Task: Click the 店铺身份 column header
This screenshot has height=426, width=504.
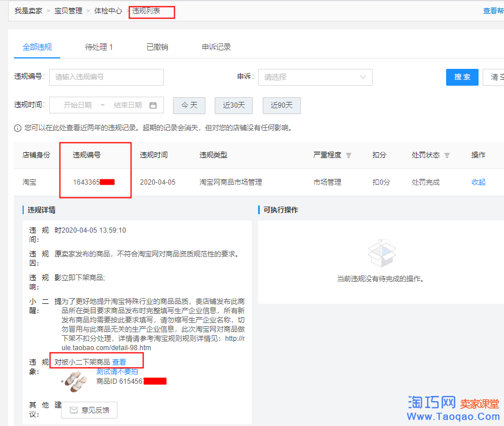Action: pyautogui.click(x=36, y=155)
